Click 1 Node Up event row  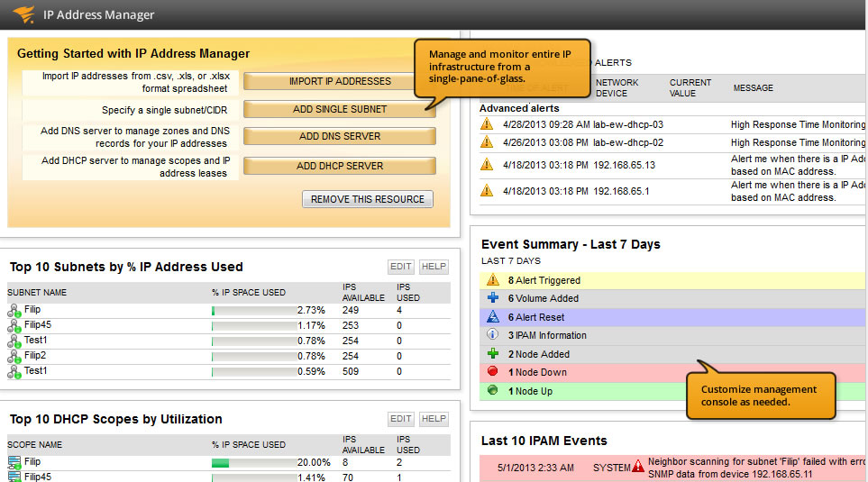pos(672,391)
